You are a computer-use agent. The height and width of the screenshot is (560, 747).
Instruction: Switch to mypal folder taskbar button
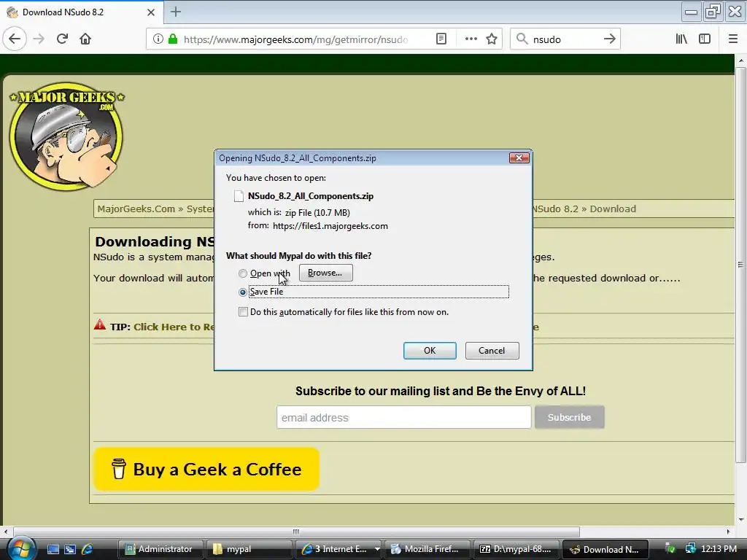(249, 549)
